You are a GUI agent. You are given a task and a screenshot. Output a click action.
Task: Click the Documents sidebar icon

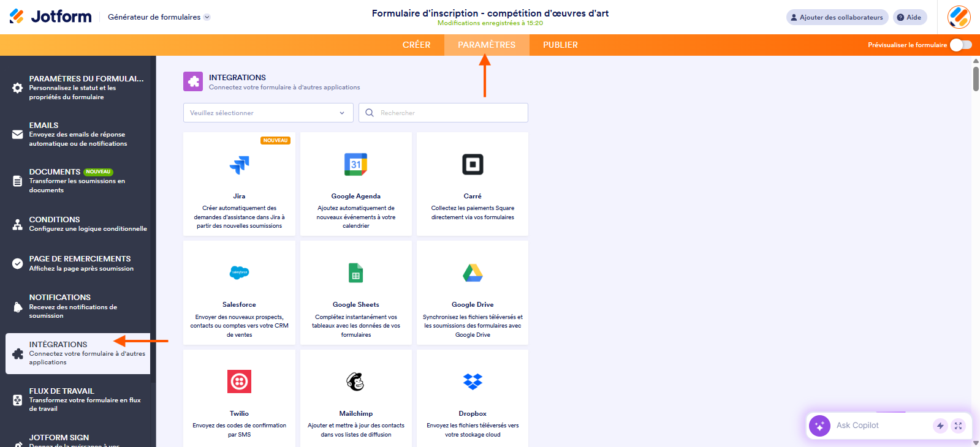[18, 181]
